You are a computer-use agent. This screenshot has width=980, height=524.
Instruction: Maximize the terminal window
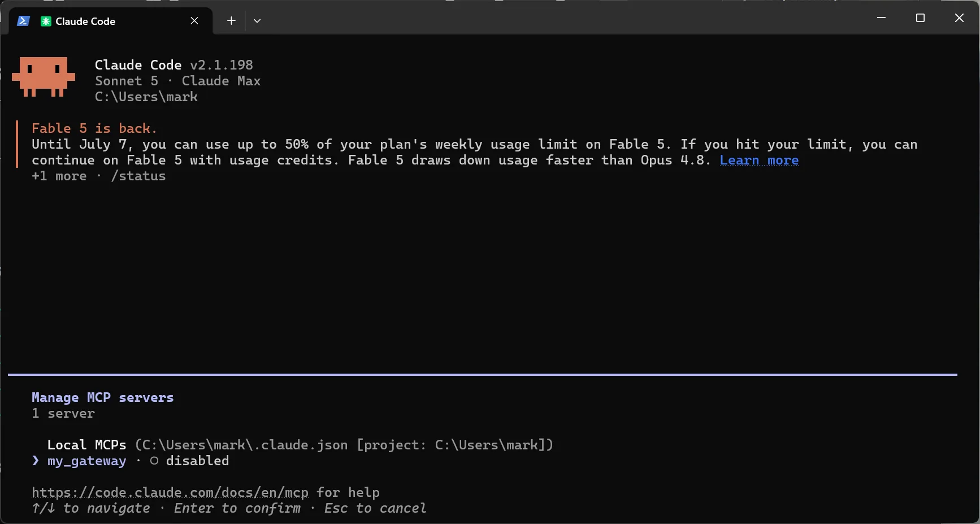pyautogui.click(x=920, y=18)
